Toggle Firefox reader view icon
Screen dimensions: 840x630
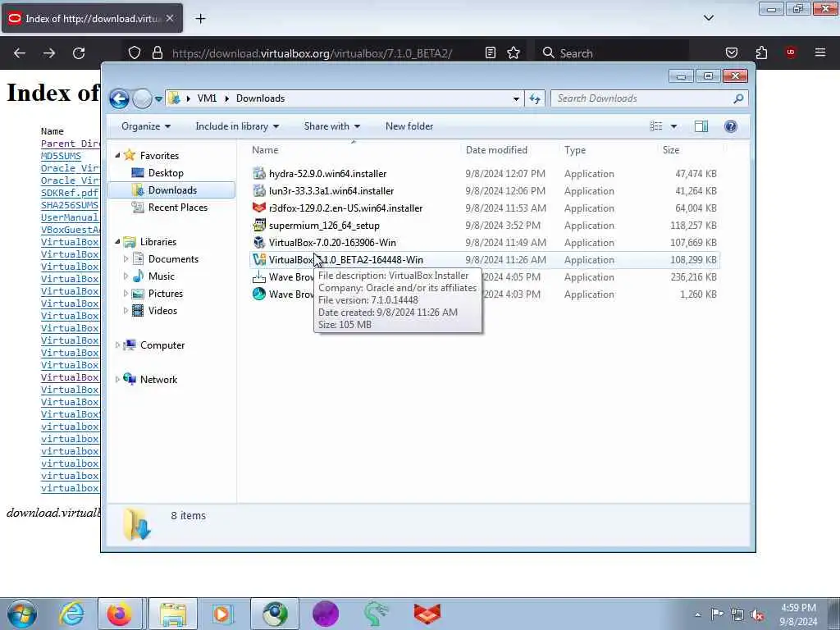(x=491, y=52)
